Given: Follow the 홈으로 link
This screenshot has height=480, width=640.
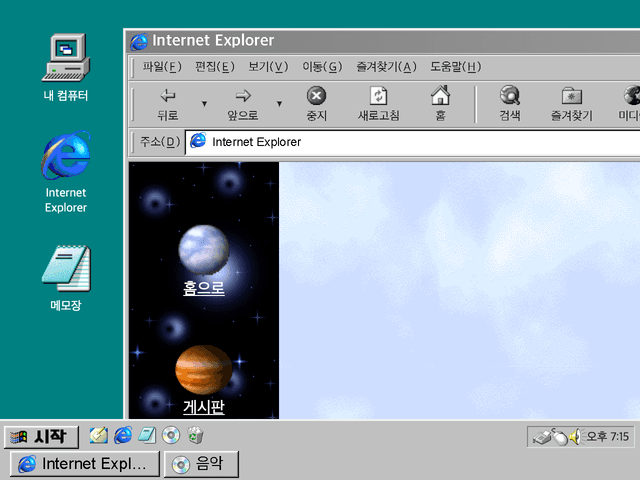Looking at the screenshot, I should coord(204,288).
